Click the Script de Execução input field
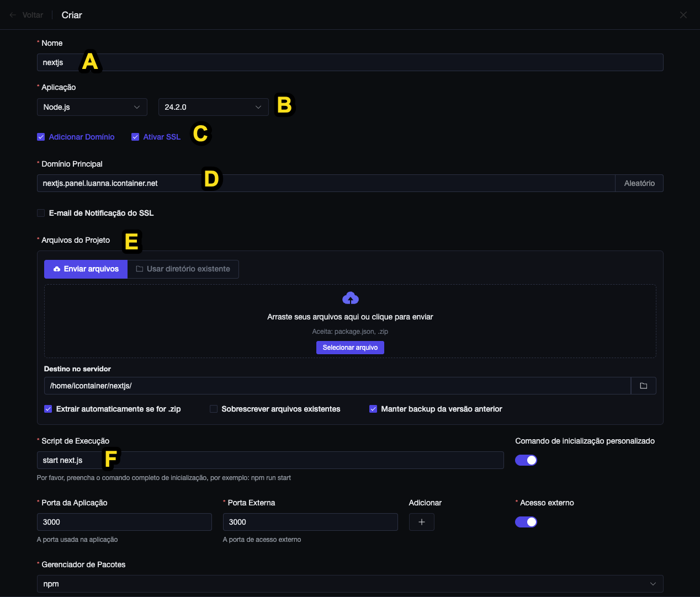Screen dimensions: 700x597 click(x=271, y=460)
